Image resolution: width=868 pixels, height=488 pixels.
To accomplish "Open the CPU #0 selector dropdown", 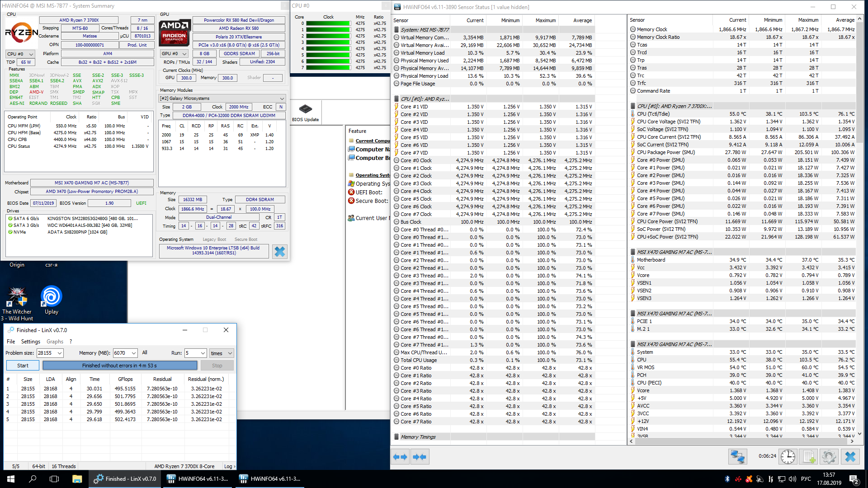I will pos(20,54).
